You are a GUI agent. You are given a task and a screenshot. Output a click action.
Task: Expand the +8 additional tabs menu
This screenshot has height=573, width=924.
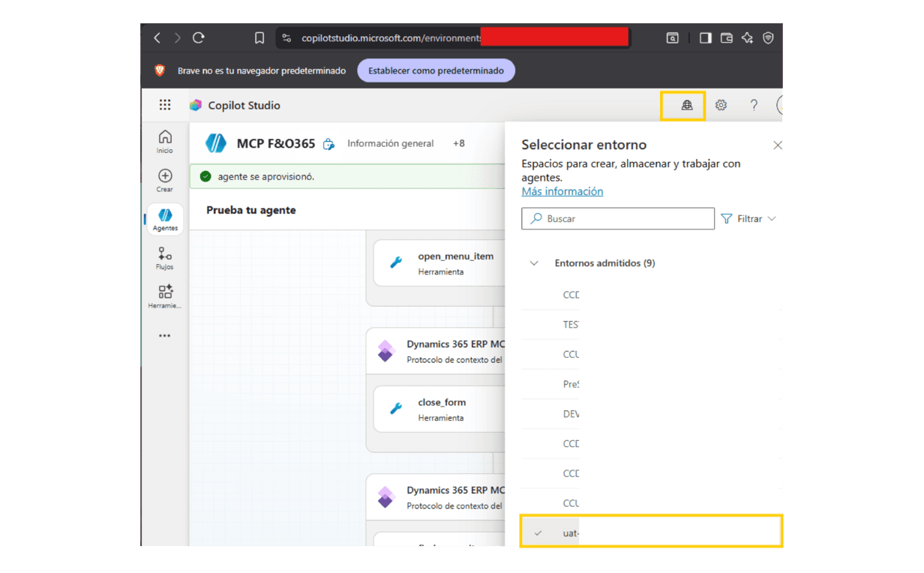click(x=458, y=143)
